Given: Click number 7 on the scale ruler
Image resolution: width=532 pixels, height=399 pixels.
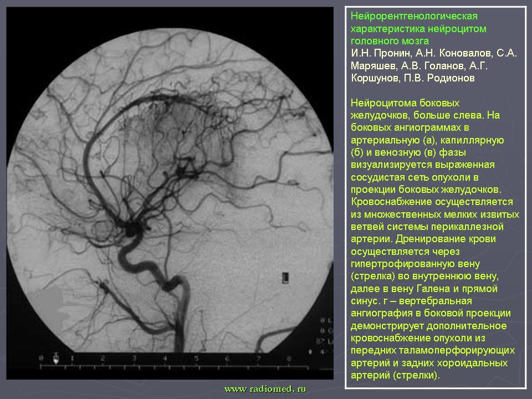Looking at the screenshot, I should [x=259, y=359].
